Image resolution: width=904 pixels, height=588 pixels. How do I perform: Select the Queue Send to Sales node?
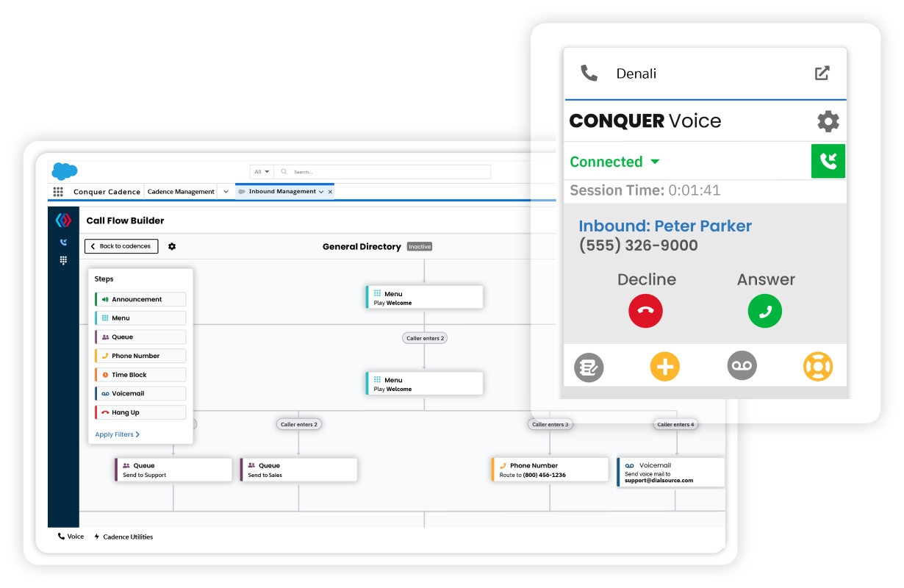click(298, 470)
